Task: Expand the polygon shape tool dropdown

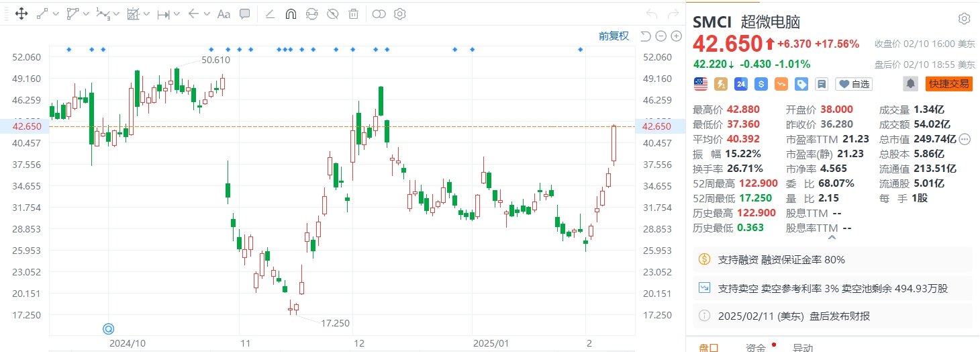Action: click(x=85, y=13)
